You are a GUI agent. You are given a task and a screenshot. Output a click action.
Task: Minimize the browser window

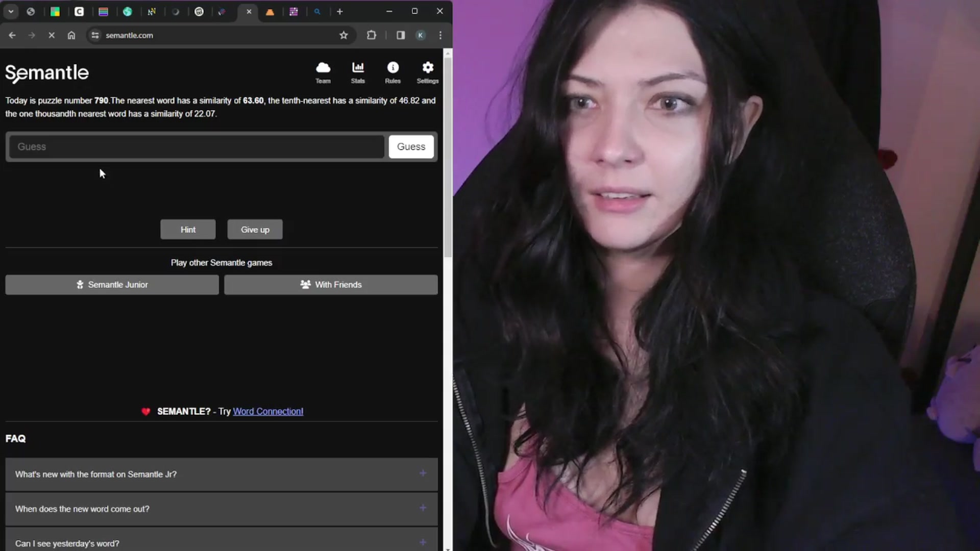(389, 11)
